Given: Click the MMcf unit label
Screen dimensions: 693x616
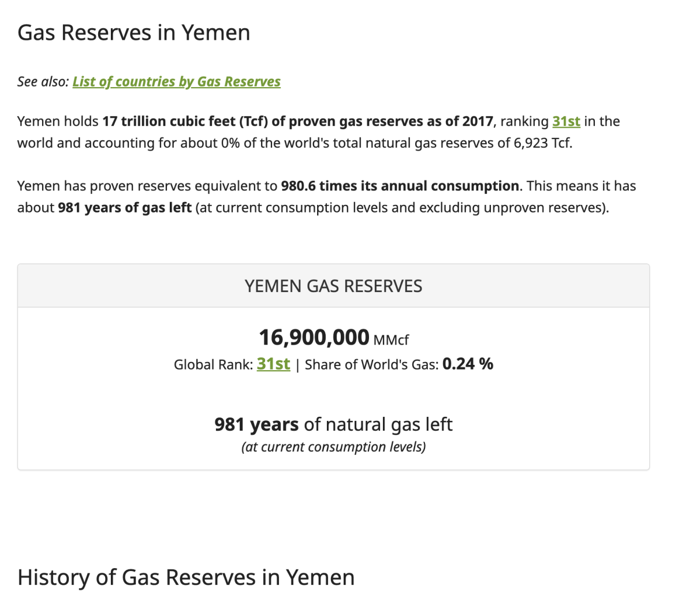Looking at the screenshot, I should (x=391, y=340).
